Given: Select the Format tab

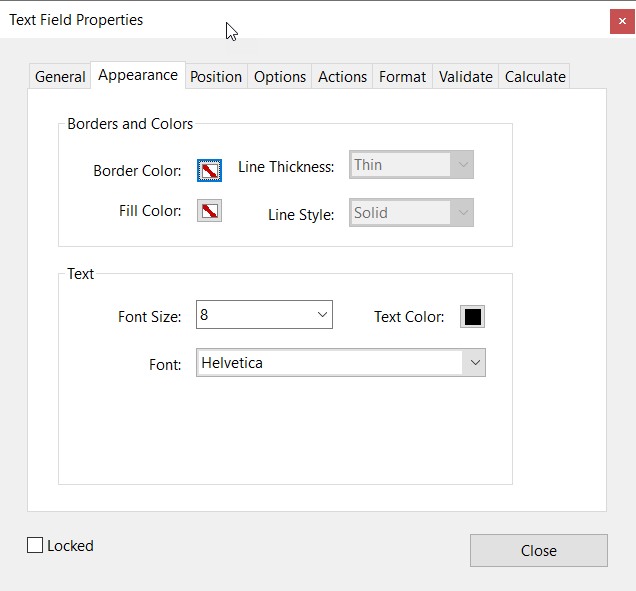Looking at the screenshot, I should click(402, 77).
